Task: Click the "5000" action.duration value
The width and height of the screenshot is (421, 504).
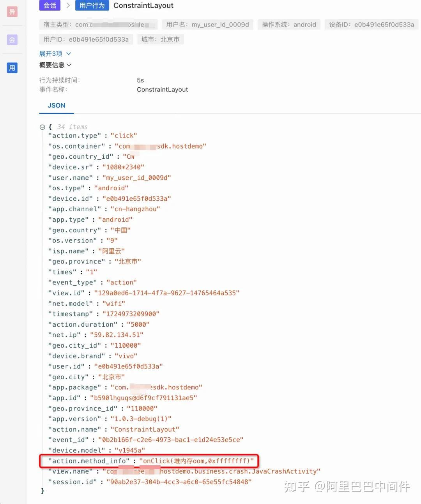Action: pos(138,325)
